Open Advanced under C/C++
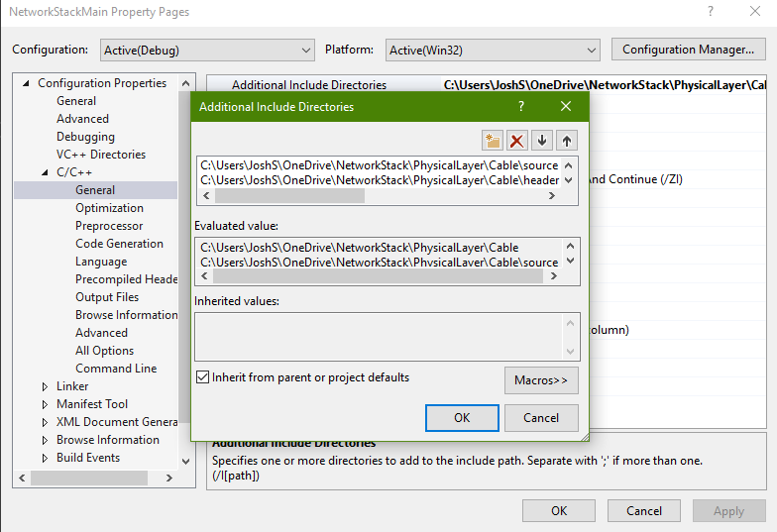The image size is (777, 532). (x=101, y=333)
